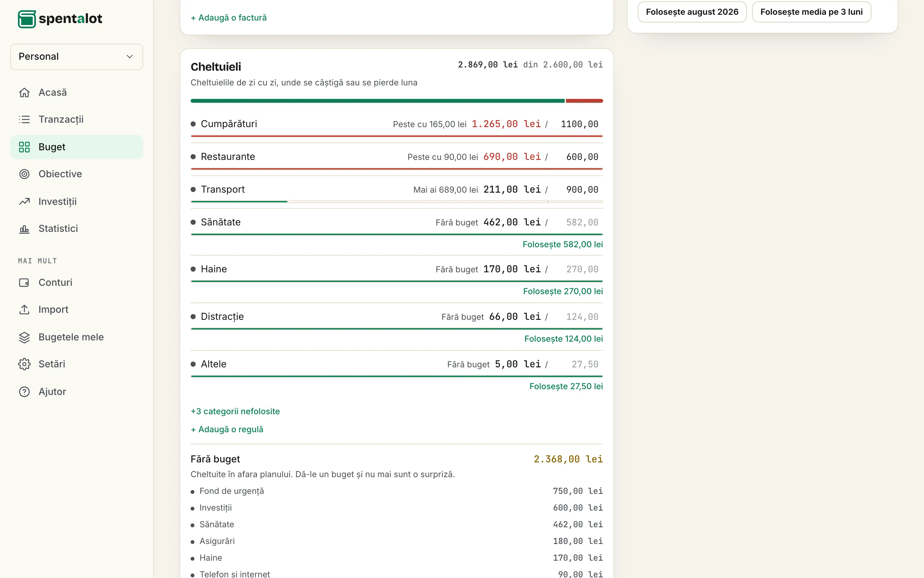Click the Cheltuieli total progress bar
Image resolution: width=924 pixels, height=578 pixels.
point(397,101)
